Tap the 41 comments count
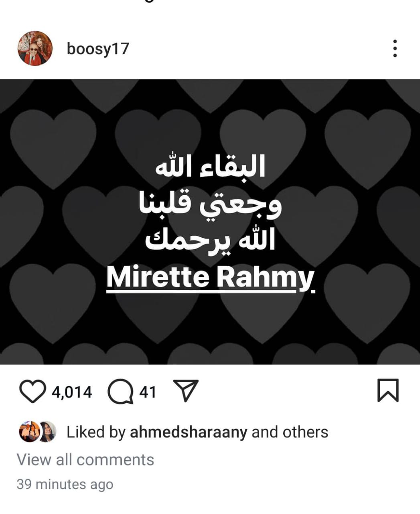The height and width of the screenshot is (514, 420). click(x=148, y=392)
